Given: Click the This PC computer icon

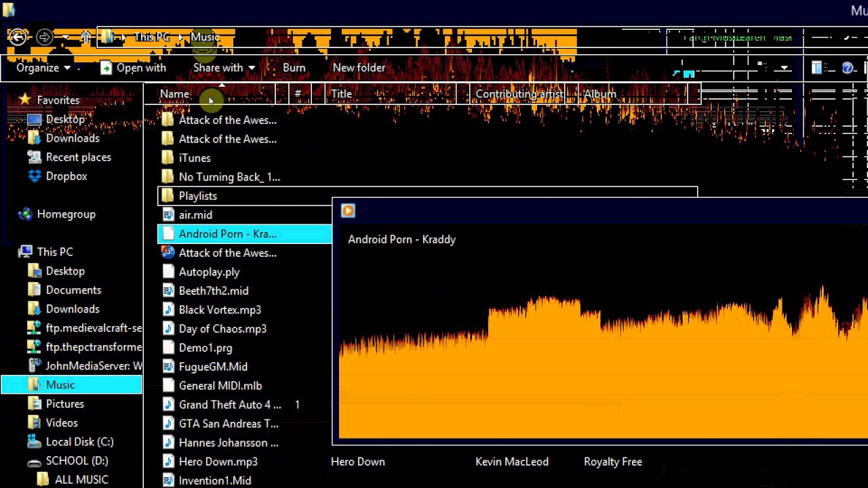Looking at the screenshot, I should point(25,252).
